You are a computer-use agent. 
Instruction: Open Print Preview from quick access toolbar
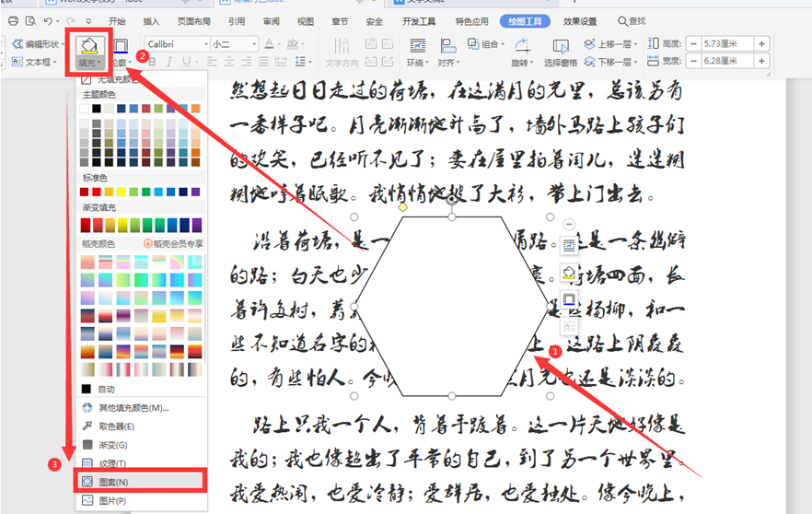click(x=30, y=21)
